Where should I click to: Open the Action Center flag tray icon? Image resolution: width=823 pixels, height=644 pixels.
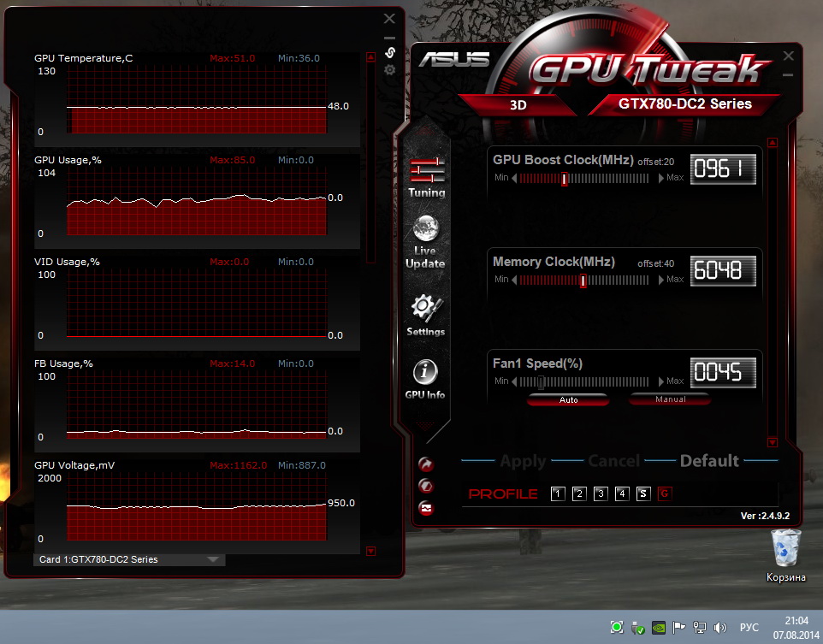point(678,627)
